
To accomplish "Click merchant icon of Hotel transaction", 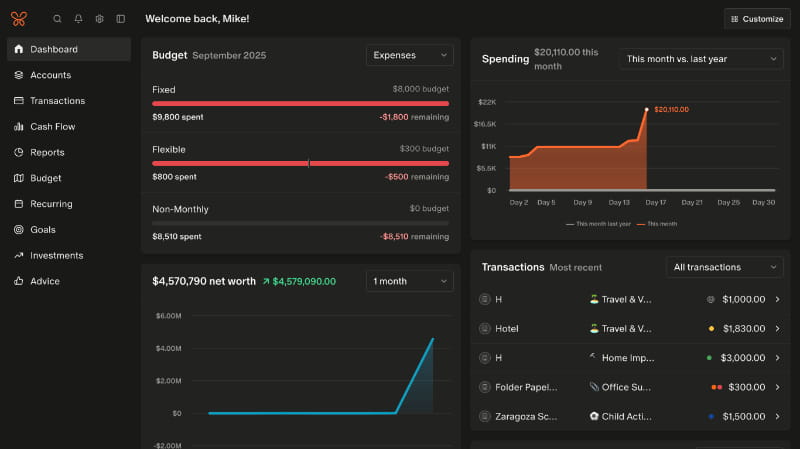I will 485,329.
